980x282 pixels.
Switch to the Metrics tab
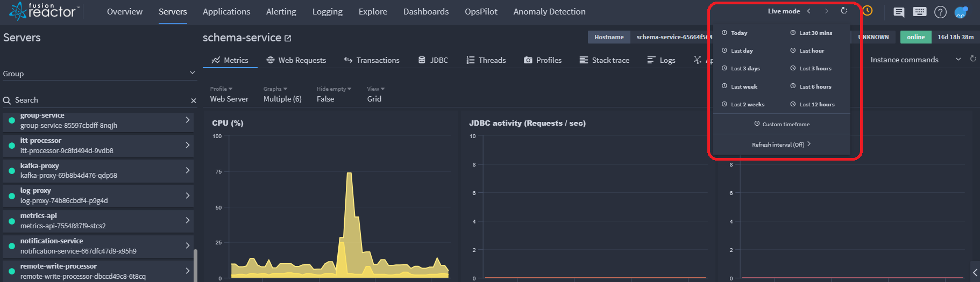(230, 60)
